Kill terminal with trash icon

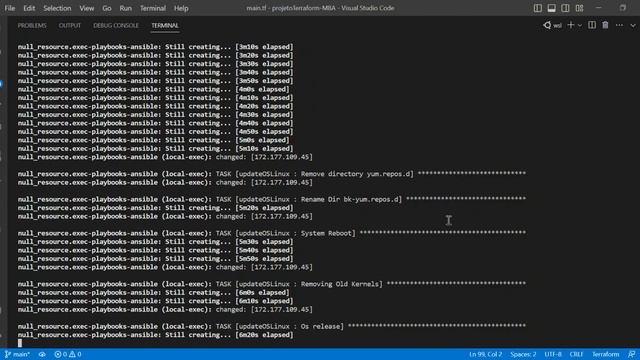pos(605,25)
